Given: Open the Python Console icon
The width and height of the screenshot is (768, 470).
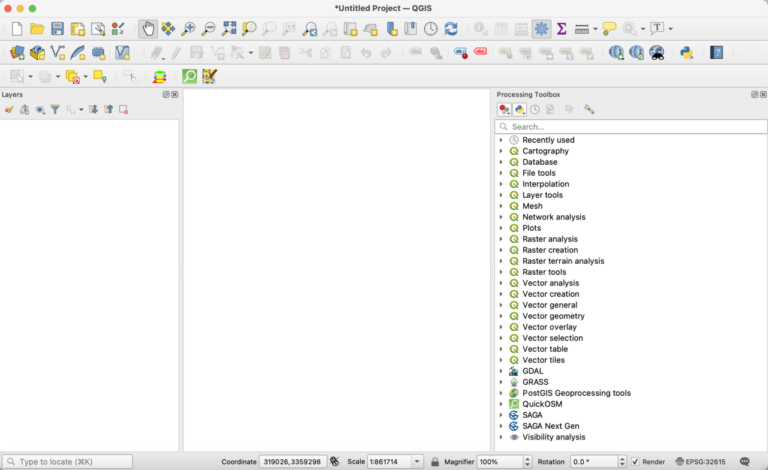Looking at the screenshot, I should (687, 52).
